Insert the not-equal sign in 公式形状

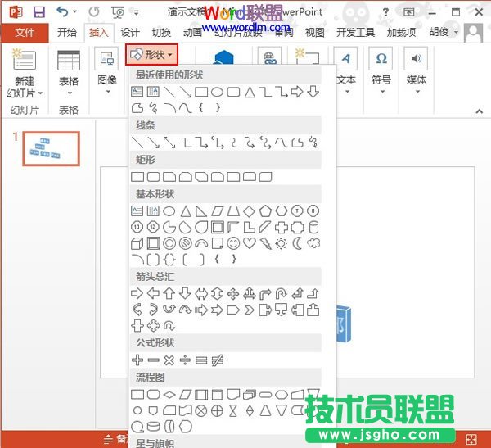click(x=217, y=360)
